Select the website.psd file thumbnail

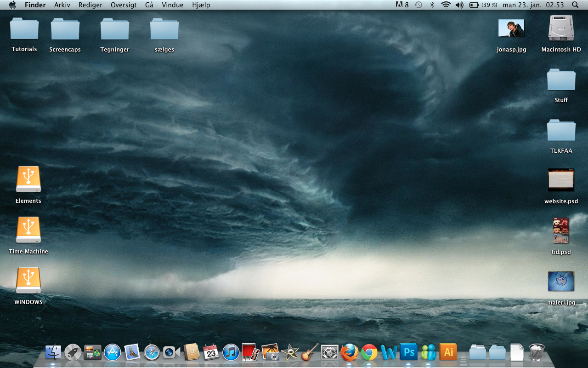coord(561,180)
